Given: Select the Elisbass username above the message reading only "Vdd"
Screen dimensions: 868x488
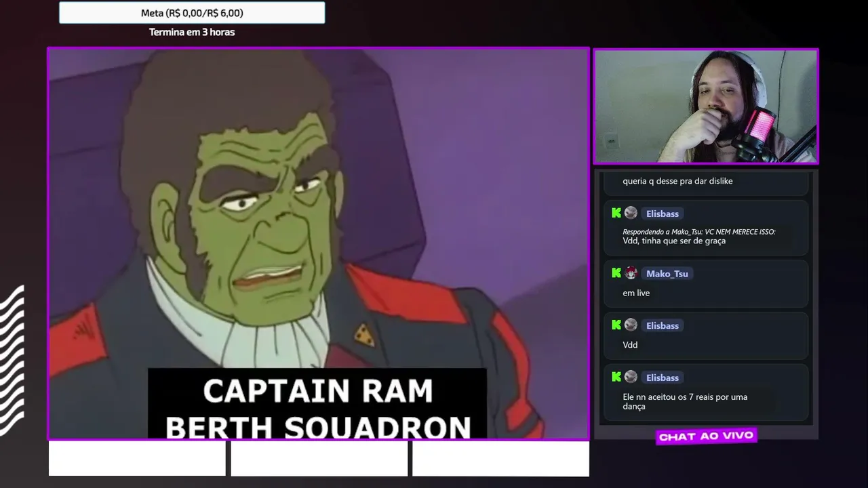Looking at the screenshot, I should click(x=663, y=326).
